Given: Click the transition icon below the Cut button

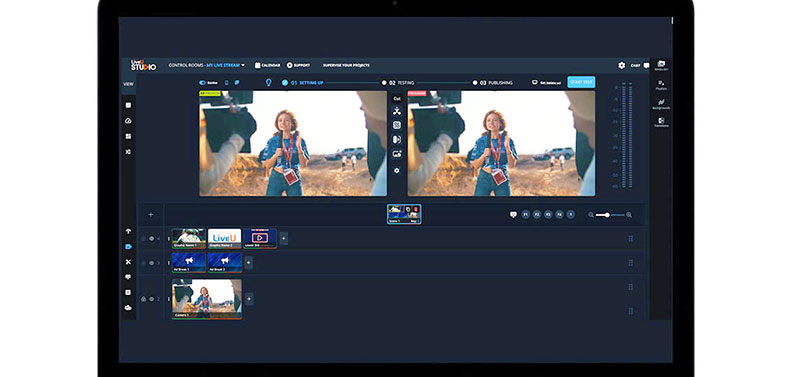Looking at the screenshot, I should (x=396, y=111).
